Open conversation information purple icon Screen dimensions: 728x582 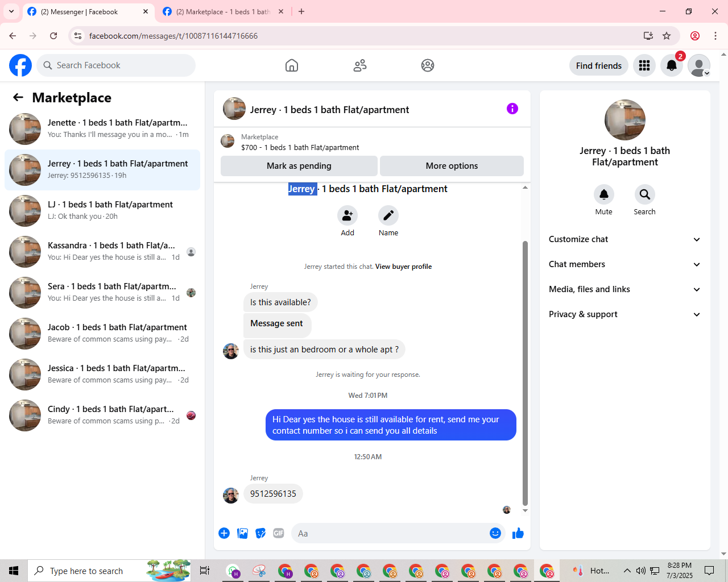(x=512, y=109)
